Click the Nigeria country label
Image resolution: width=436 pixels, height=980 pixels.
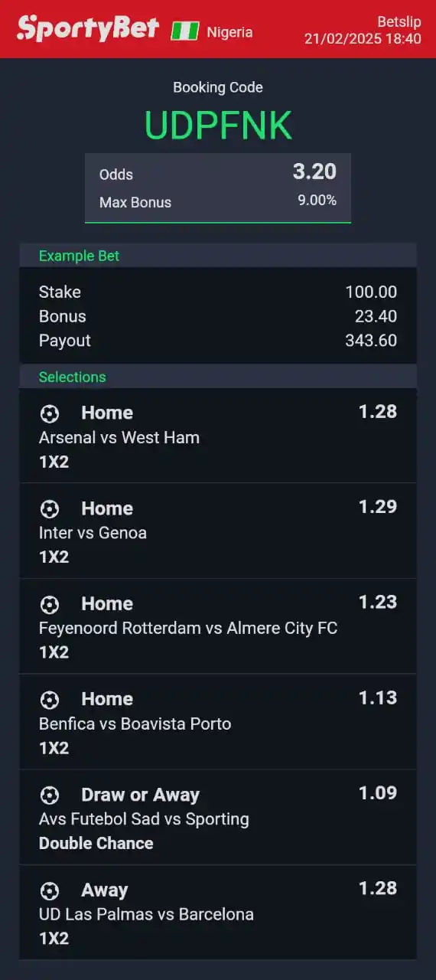229,32
